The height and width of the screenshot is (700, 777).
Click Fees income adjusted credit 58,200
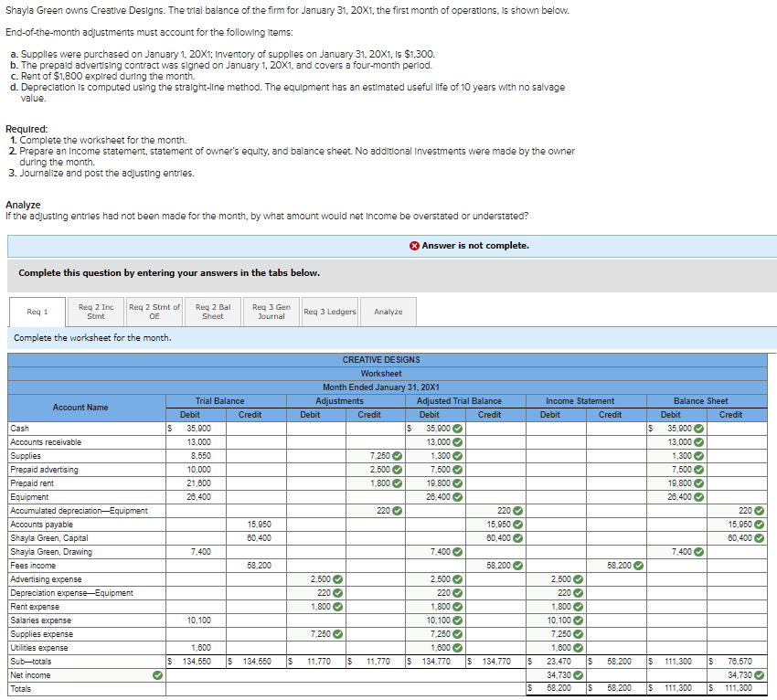495,566
